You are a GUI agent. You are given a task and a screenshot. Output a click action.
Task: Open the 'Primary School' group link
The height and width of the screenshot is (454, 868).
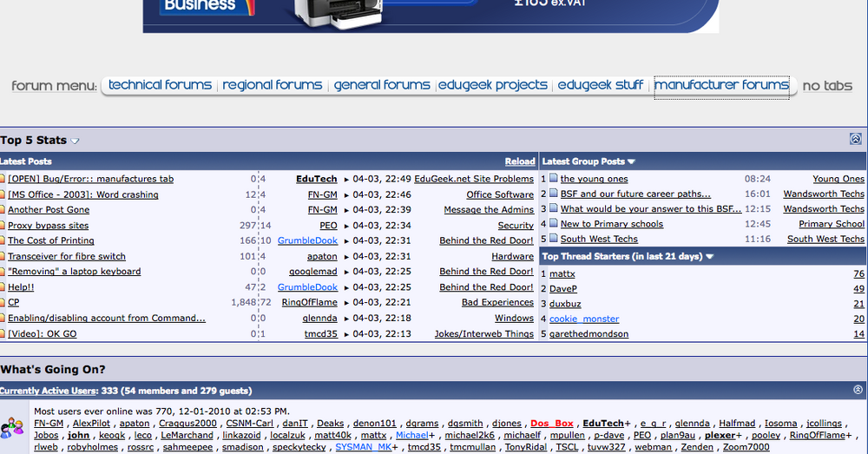point(832,224)
